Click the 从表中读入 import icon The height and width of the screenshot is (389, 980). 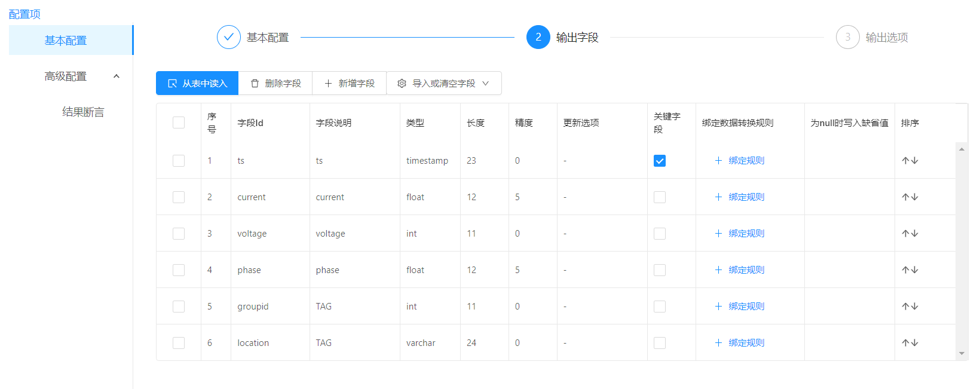(x=173, y=84)
